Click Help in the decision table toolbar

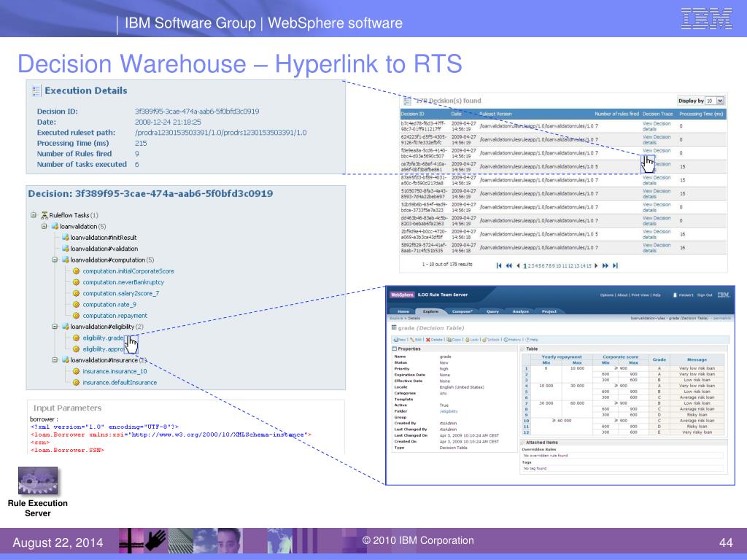[532, 340]
